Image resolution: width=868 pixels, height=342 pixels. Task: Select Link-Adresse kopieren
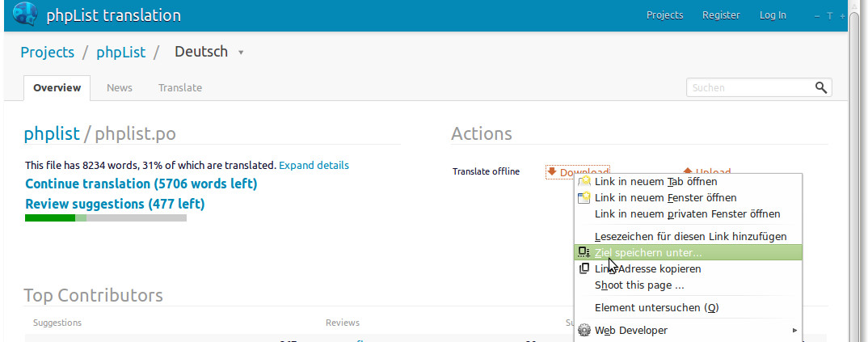pos(688,269)
